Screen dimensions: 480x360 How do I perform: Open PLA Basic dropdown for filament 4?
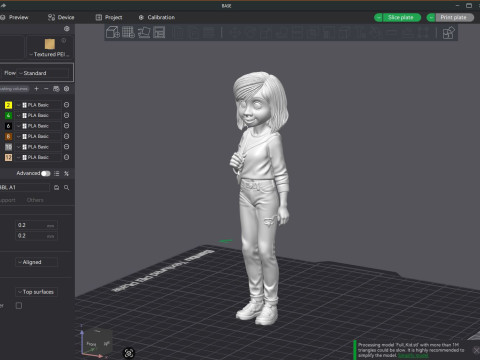38,115
